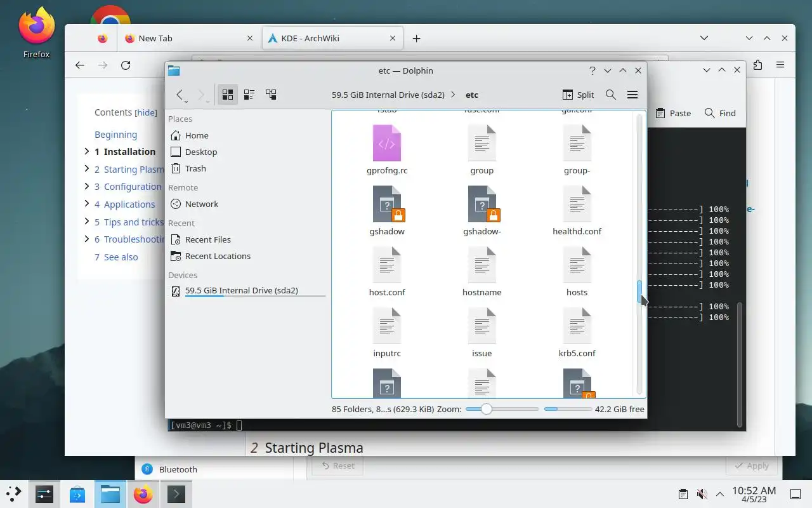This screenshot has width=812, height=508.
Task: Open Discover store from taskbar
Action: [77, 493]
